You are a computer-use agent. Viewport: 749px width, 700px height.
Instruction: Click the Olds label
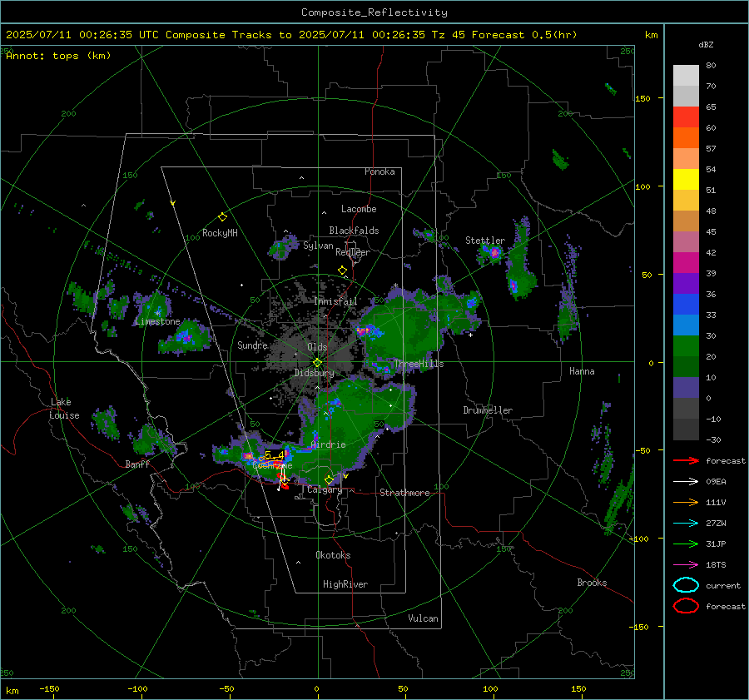coord(317,347)
